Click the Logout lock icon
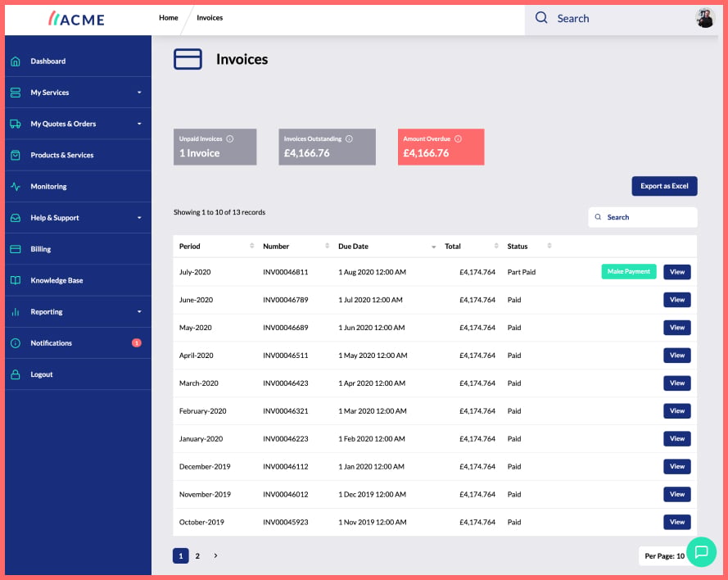Image resolution: width=728 pixels, height=580 pixels. click(x=16, y=374)
